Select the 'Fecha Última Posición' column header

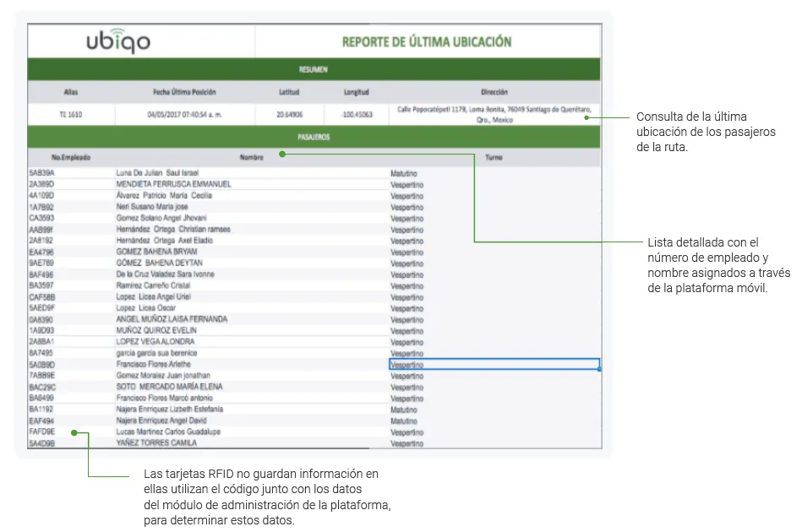click(184, 92)
